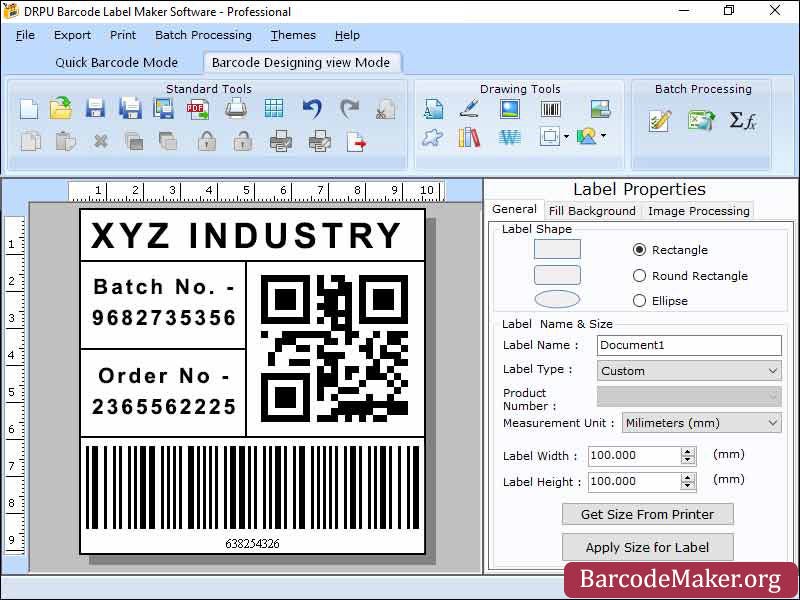This screenshot has height=600, width=800.
Task: Open the Picture insert tool
Action: click(510, 107)
